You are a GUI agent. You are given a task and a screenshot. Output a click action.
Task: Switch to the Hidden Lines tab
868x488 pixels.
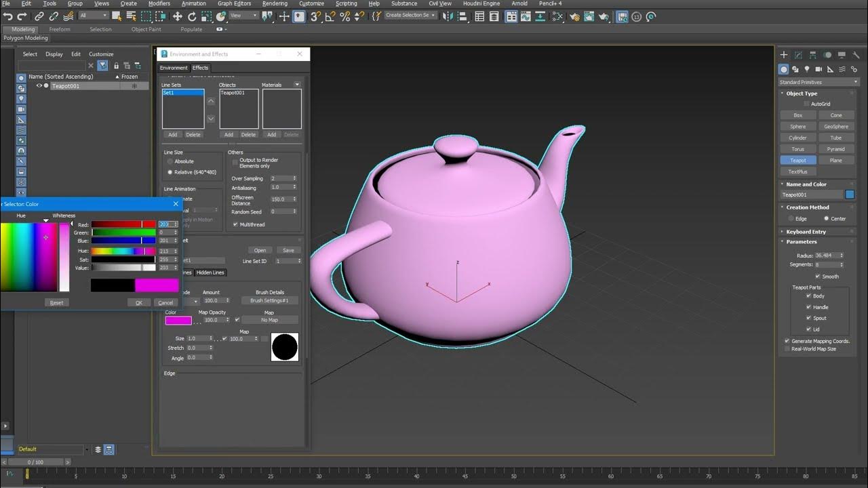tap(210, 272)
